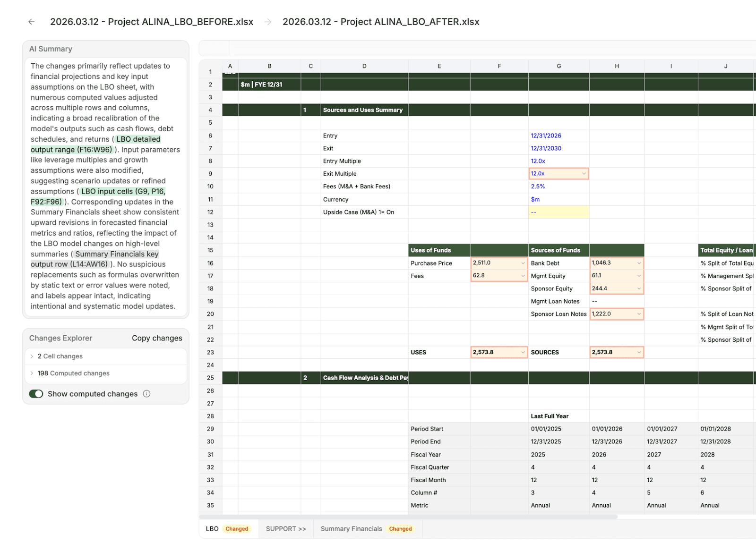Viewport: 756px width, 551px height.
Task: Click the Entry date 12/31/2026 cell
Action: (x=559, y=136)
